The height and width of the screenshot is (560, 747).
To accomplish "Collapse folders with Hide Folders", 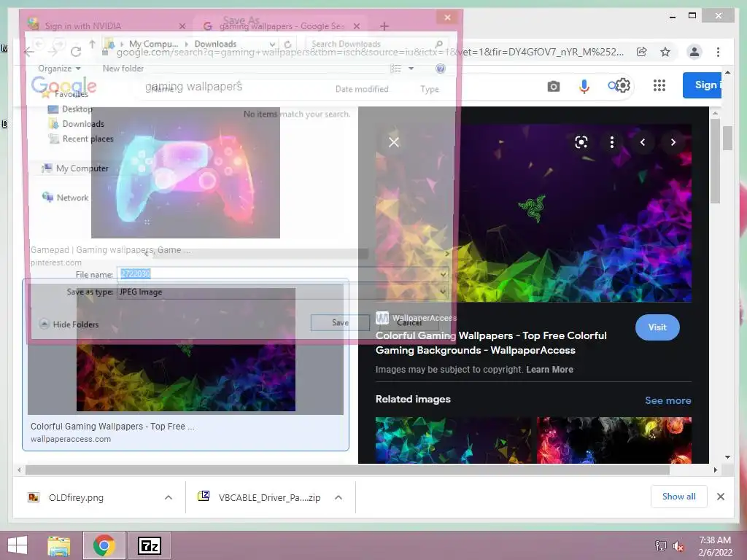I will (x=69, y=324).
